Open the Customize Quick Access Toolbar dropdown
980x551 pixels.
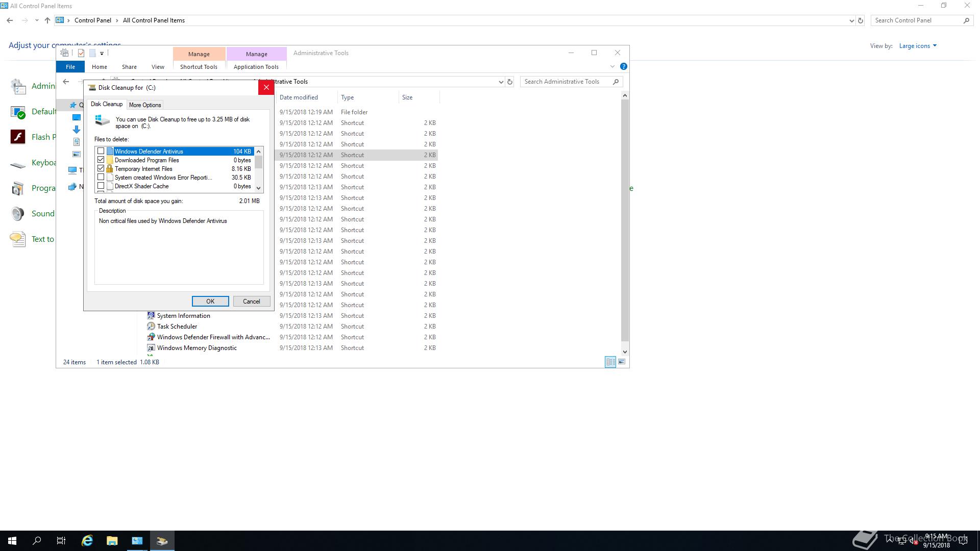pyautogui.click(x=102, y=53)
